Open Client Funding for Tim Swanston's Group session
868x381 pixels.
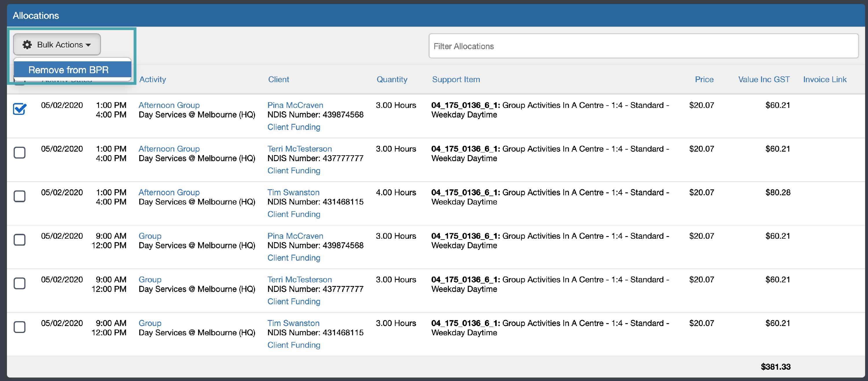pos(293,345)
